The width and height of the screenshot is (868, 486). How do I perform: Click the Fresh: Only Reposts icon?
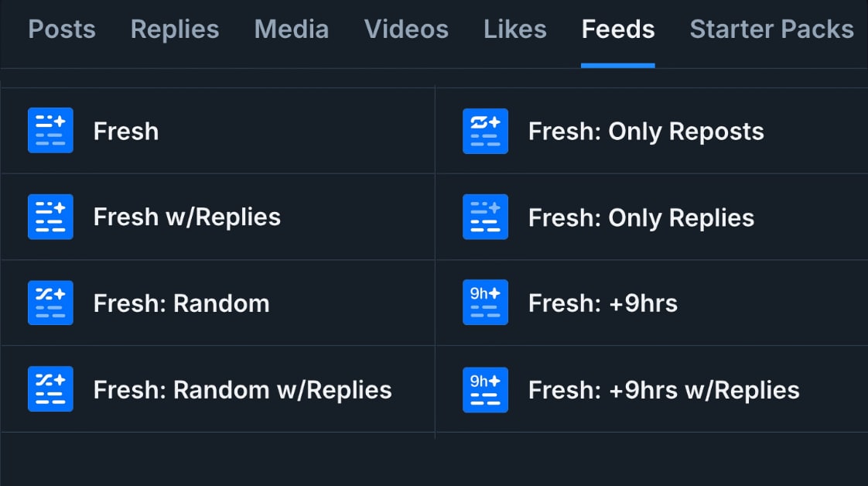[485, 131]
